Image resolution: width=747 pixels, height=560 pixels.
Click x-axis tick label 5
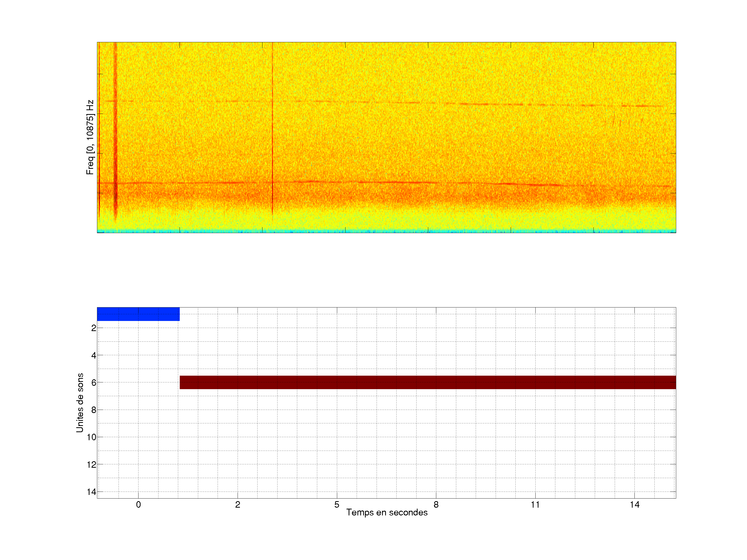pos(337,505)
